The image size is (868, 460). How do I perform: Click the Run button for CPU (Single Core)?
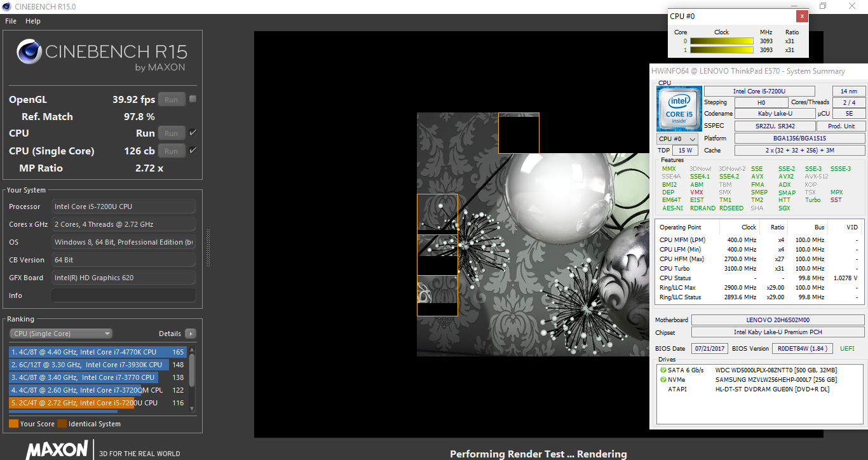tap(172, 151)
